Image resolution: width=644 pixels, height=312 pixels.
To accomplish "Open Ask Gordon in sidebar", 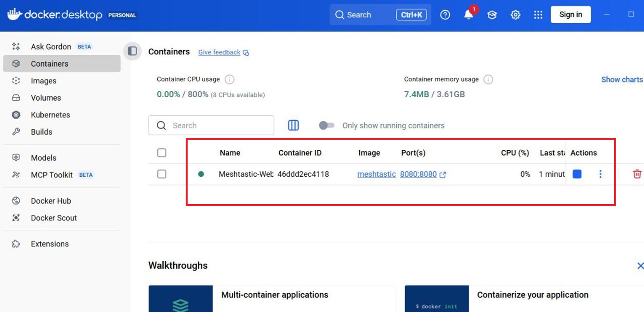I will pyautogui.click(x=62, y=46).
